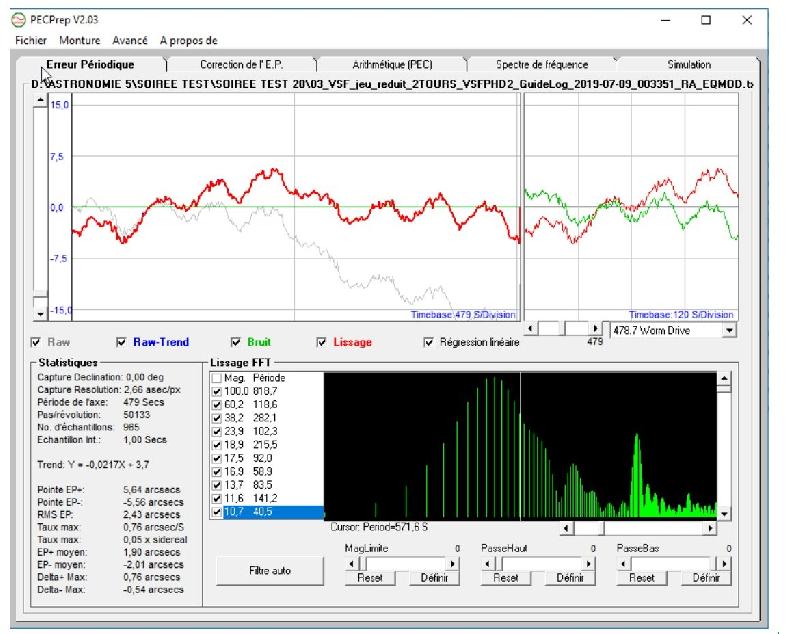Viewport: 800px width, 634px height.
Task: Switch to the Arithmétique (PEC) tab
Action: (x=392, y=65)
